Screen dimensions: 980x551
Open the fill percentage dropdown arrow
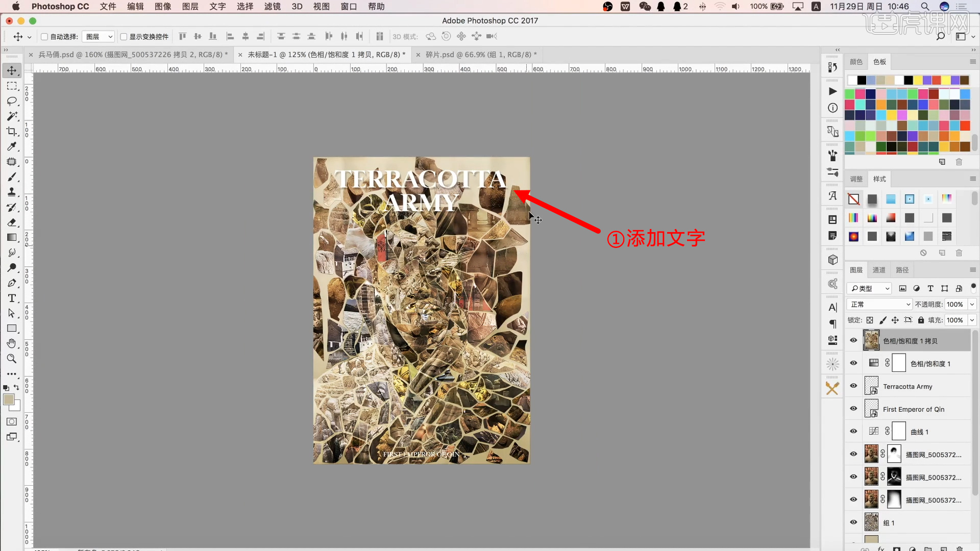(x=972, y=320)
